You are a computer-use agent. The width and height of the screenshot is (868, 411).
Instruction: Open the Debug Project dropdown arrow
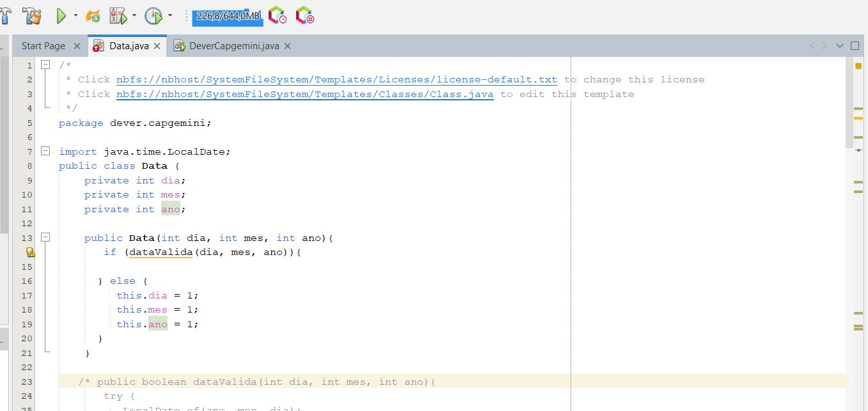(x=135, y=15)
